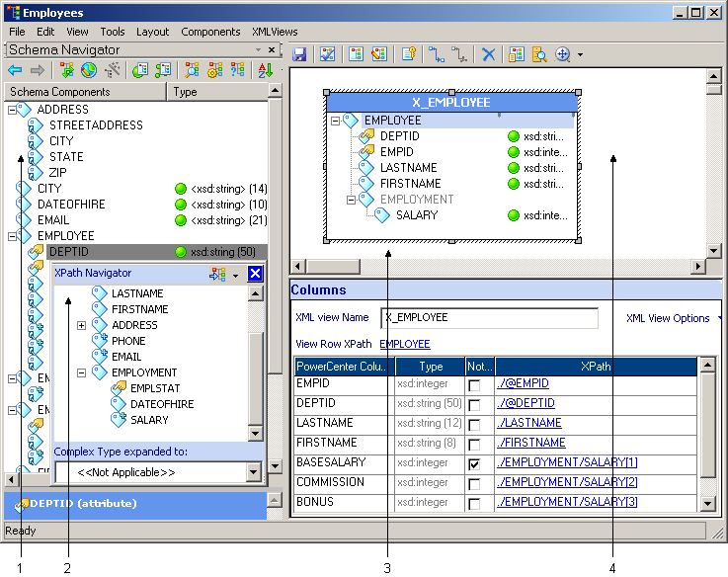Click the XML view Name input field

click(x=489, y=318)
